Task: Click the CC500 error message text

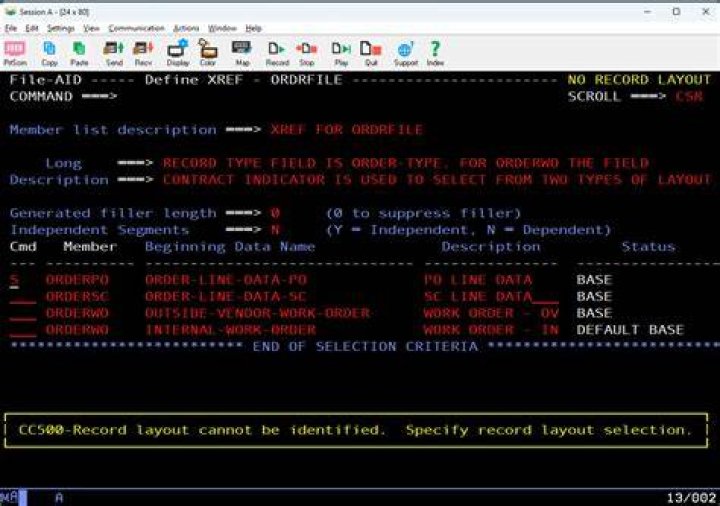Action: click(x=355, y=430)
